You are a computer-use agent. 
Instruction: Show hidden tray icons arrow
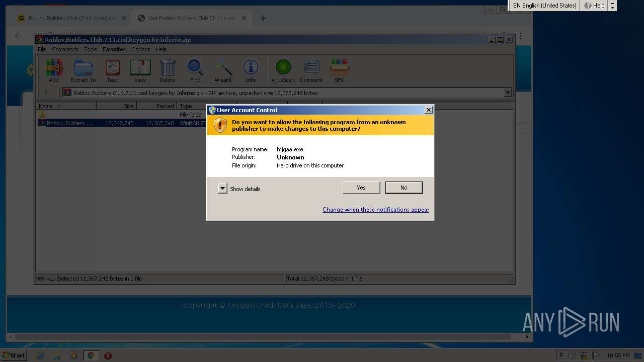[561, 355]
